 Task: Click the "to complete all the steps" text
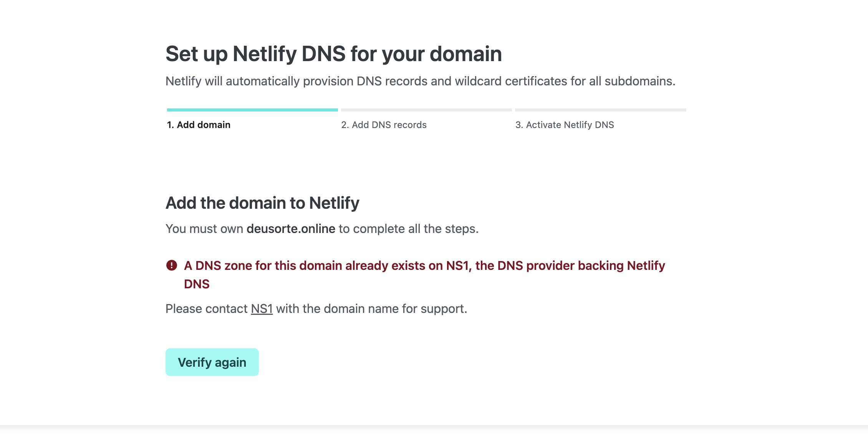click(408, 229)
